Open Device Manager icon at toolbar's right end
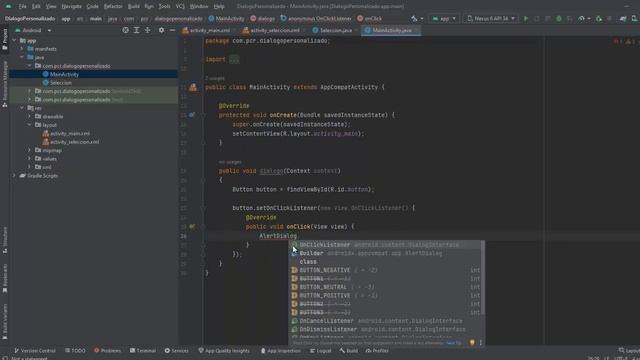The image size is (640, 360). point(634,18)
